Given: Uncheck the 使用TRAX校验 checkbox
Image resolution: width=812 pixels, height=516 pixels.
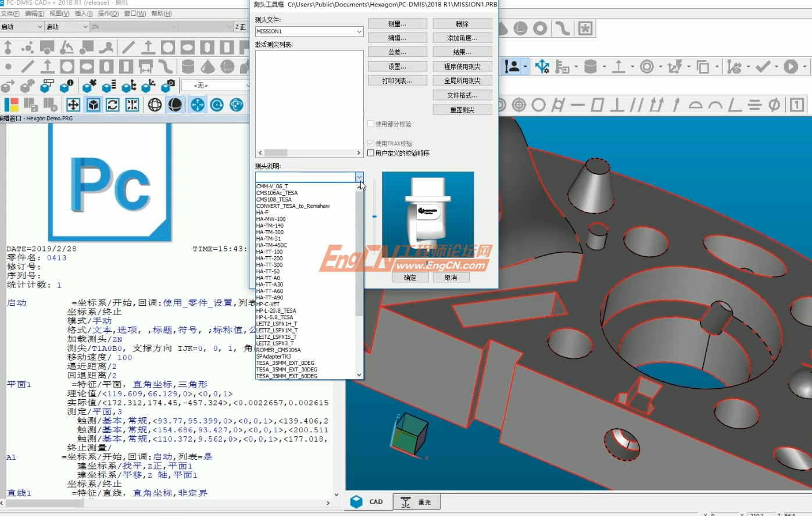Looking at the screenshot, I should click(x=370, y=143).
